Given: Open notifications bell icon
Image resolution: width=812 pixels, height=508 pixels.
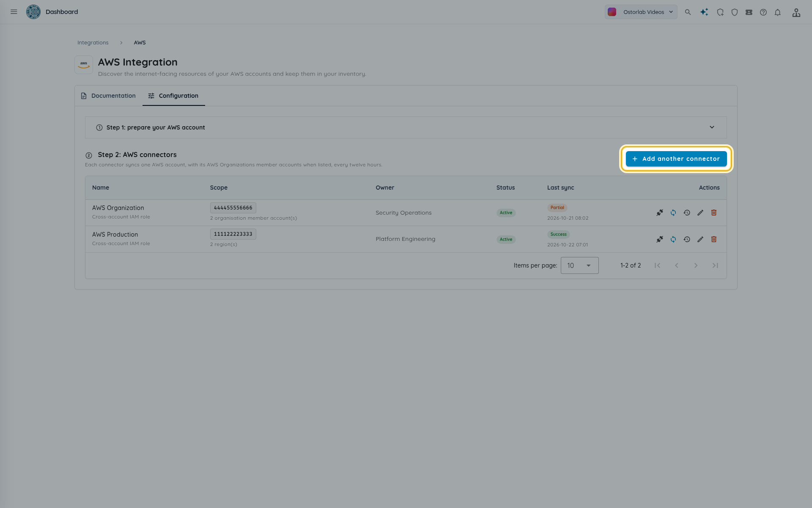Looking at the screenshot, I should [778, 12].
